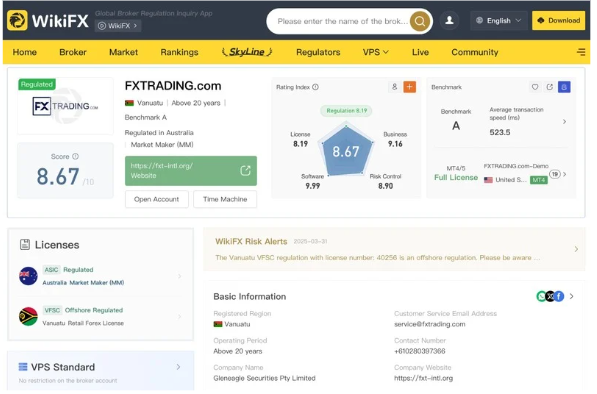
Task: Open the Live menu item
Action: click(420, 52)
